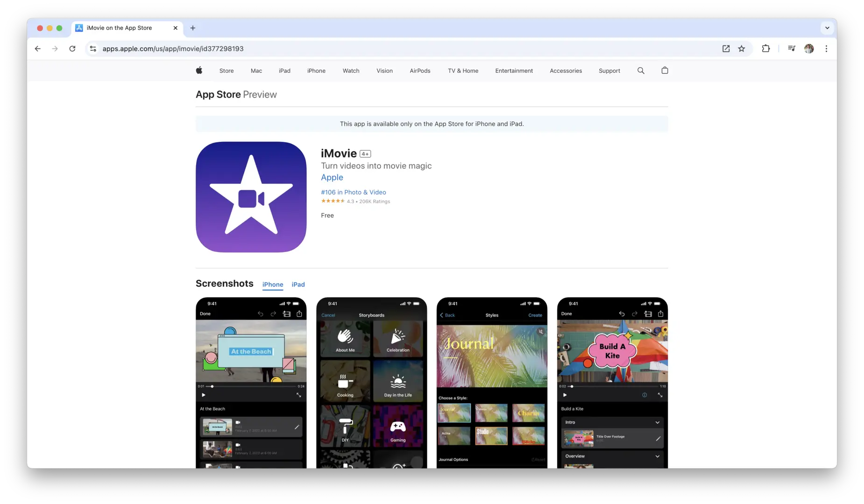Click the DIY paint roller icon
The width and height of the screenshot is (864, 504).
coord(345,427)
